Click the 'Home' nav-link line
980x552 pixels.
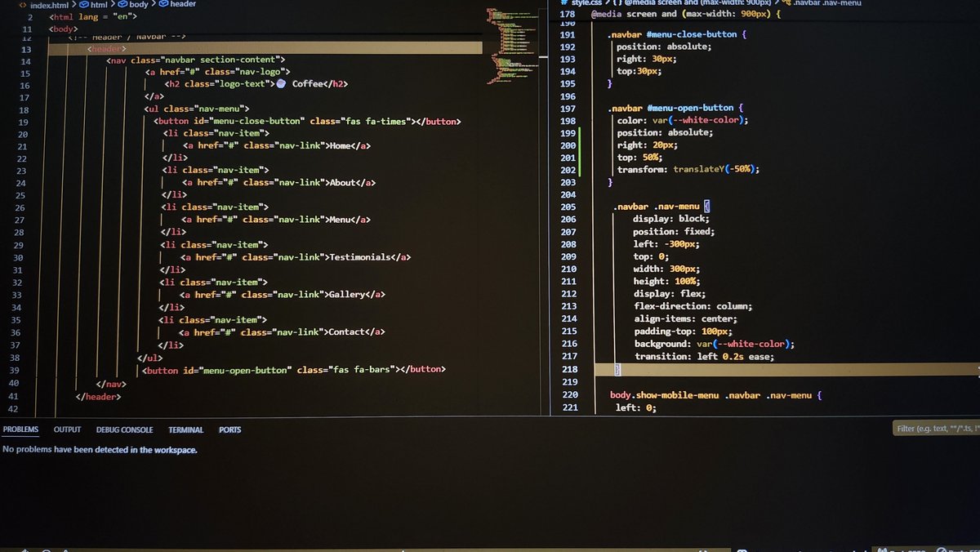(x=277, y=145)
